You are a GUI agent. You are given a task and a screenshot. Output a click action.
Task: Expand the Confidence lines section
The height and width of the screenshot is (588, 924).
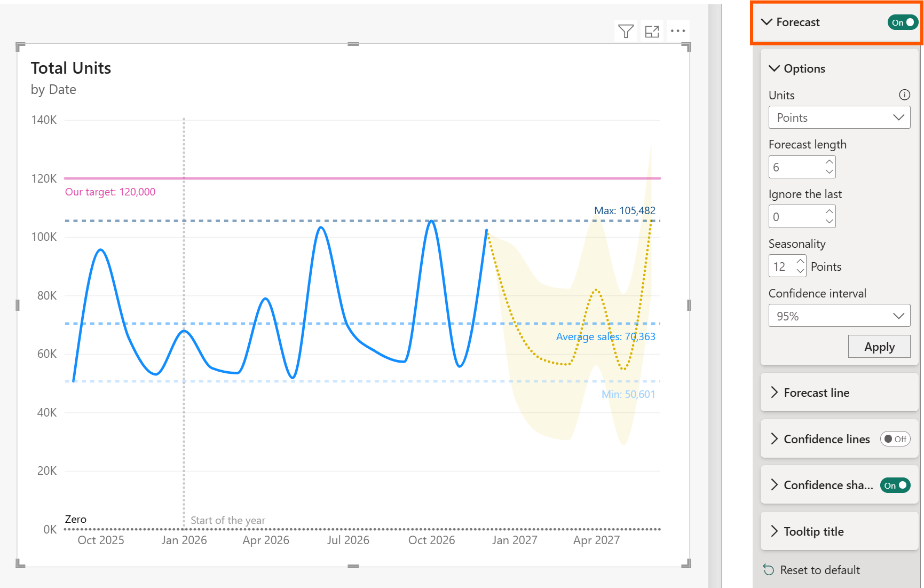coord(774,438)
